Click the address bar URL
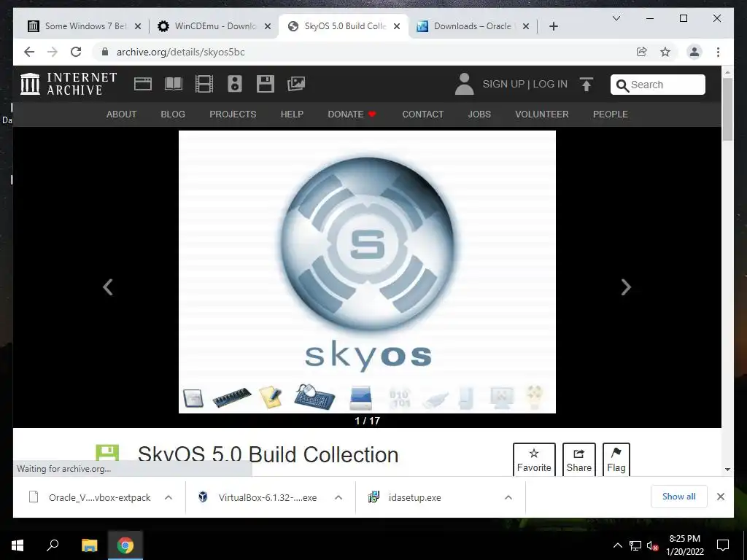The image size is (747, 560). 181,52
